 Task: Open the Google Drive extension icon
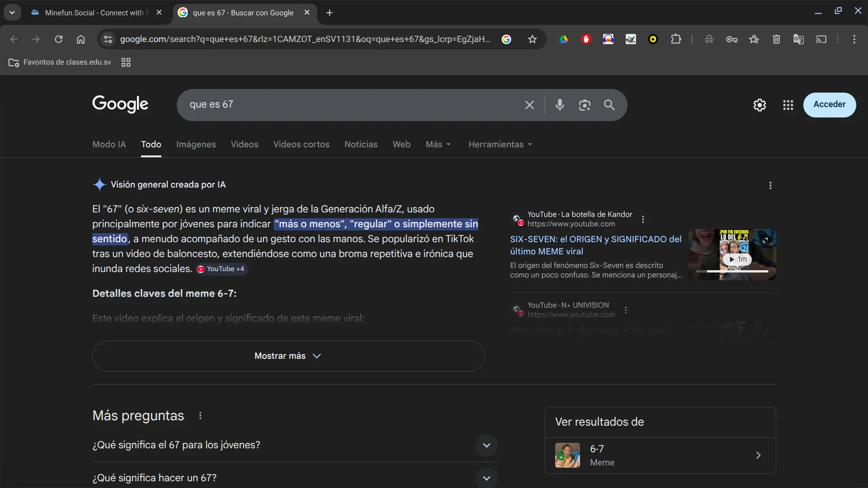point(563,39)
